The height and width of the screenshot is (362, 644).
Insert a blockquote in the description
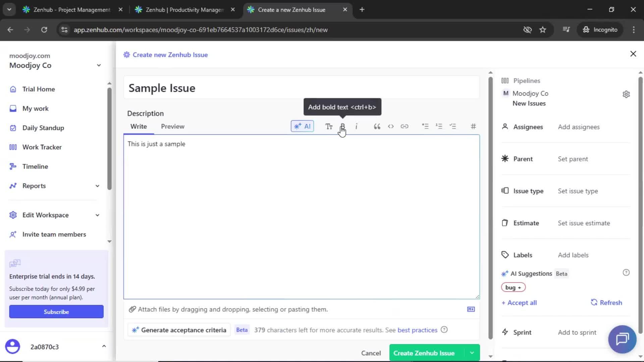point(377,126)
